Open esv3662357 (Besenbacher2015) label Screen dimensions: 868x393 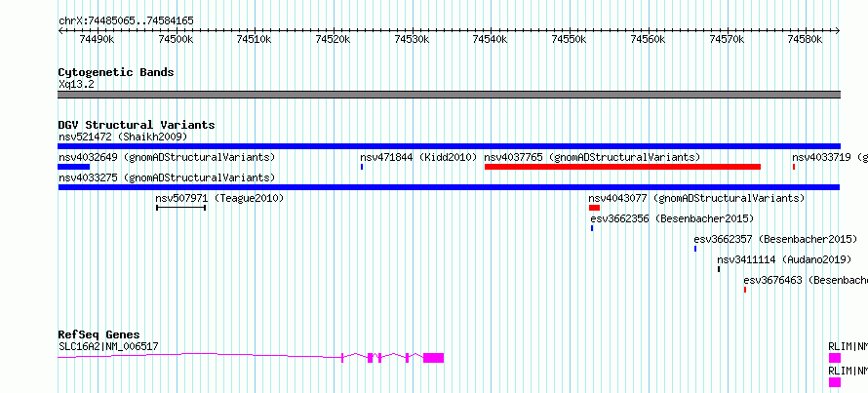tap(775, 239)
